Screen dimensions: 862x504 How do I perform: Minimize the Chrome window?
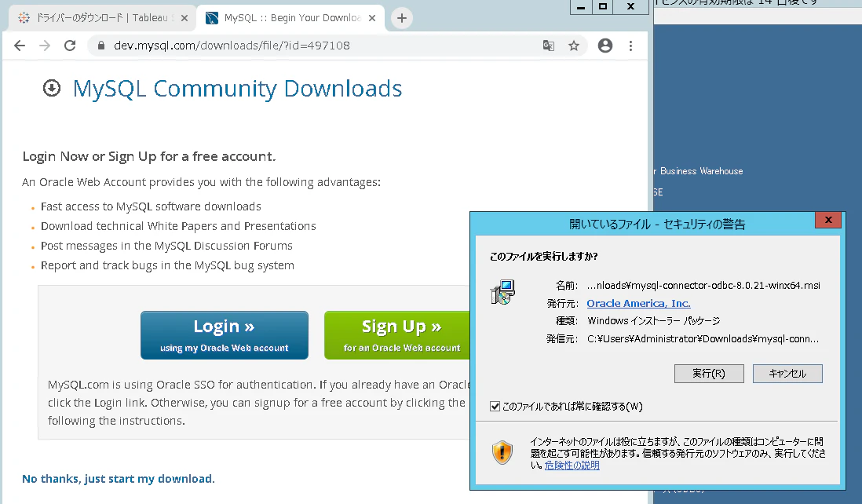[581, 7]
